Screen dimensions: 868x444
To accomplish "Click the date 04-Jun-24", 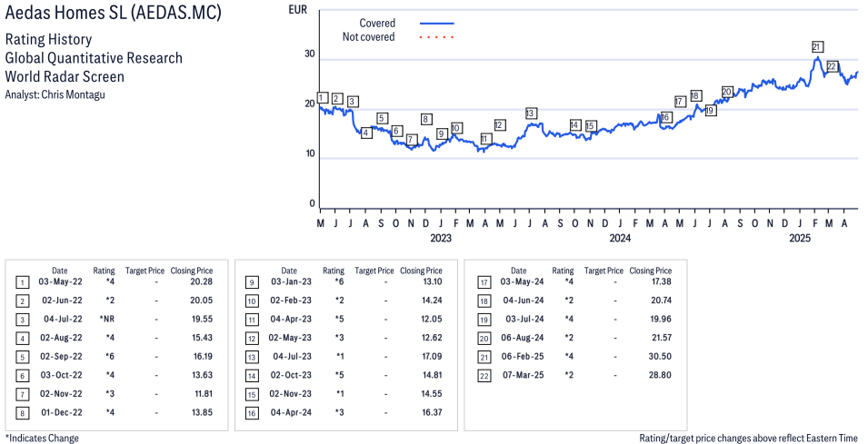I will (x=524, y=301).
